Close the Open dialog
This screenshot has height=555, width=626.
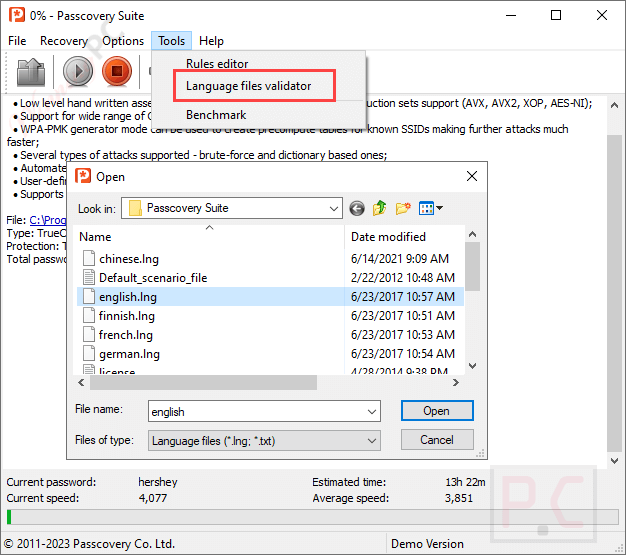tap(472, 176)
